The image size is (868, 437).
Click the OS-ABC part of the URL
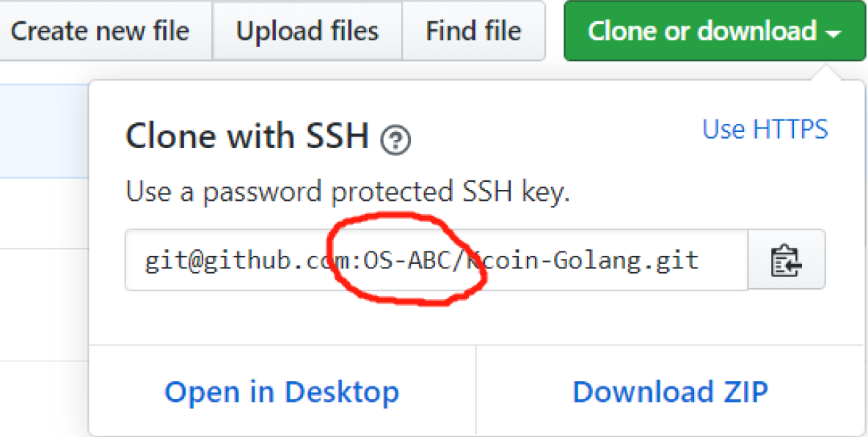click(406, 260)
